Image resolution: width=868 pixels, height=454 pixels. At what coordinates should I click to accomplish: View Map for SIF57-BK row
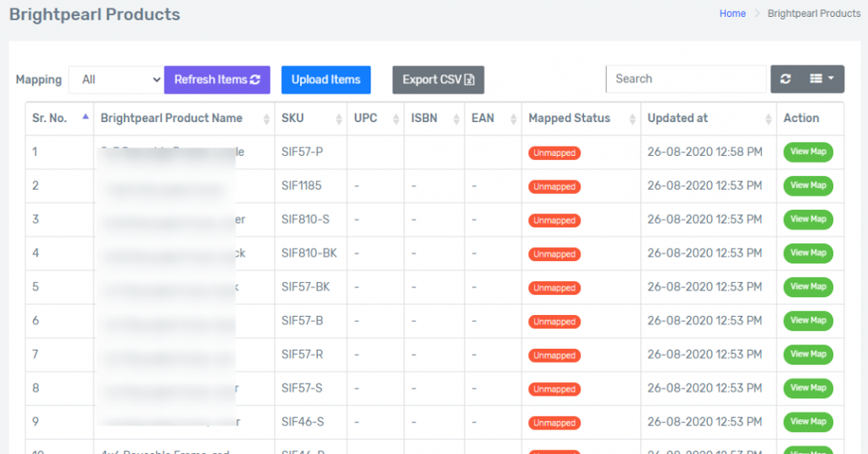808,287
